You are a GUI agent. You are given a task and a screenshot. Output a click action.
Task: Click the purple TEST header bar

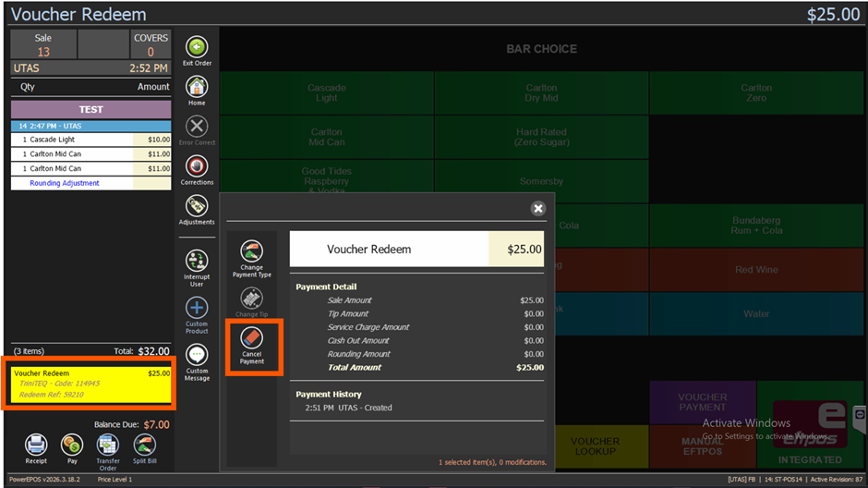pos(90,109)
